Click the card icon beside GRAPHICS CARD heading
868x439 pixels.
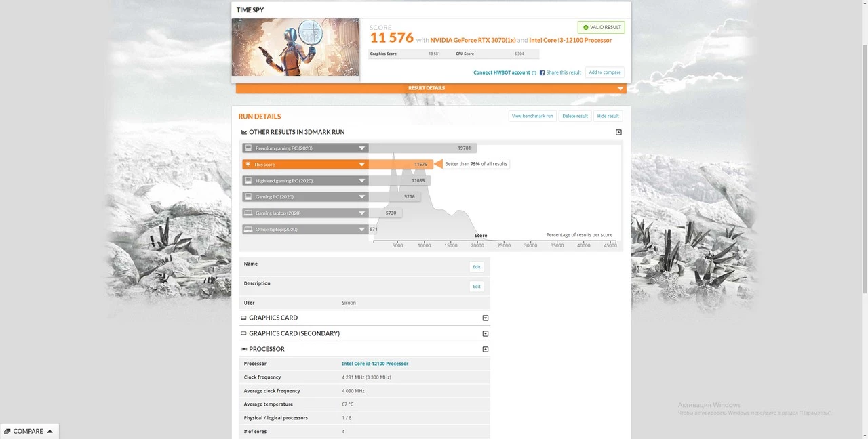[243, 318]
